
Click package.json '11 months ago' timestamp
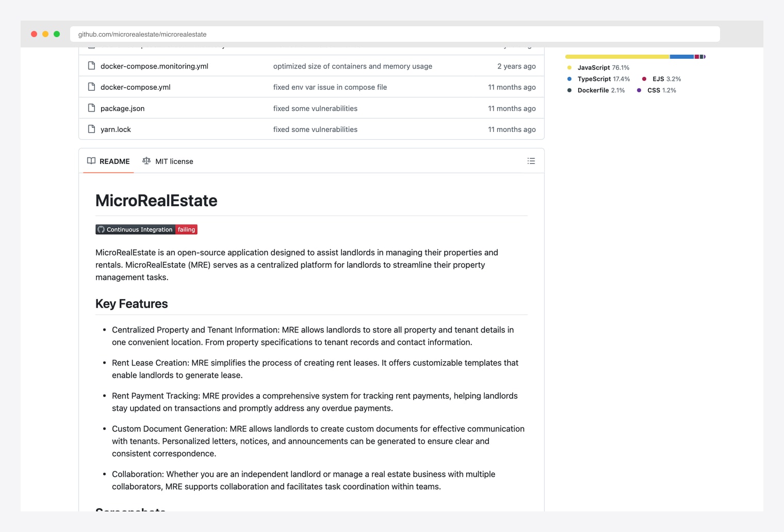click(x=512, y=108)
